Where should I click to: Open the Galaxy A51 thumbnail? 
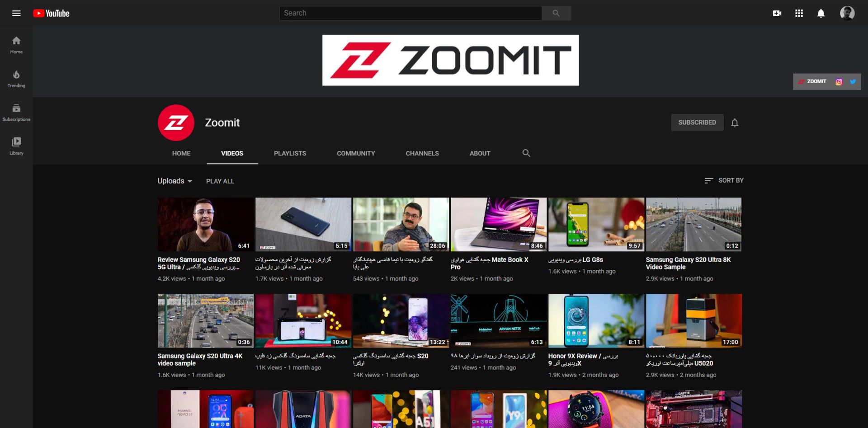401,409
